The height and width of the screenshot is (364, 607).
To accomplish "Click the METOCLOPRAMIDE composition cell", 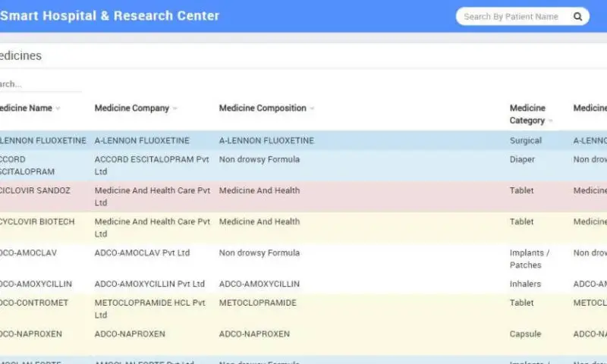I will point(257,303).
